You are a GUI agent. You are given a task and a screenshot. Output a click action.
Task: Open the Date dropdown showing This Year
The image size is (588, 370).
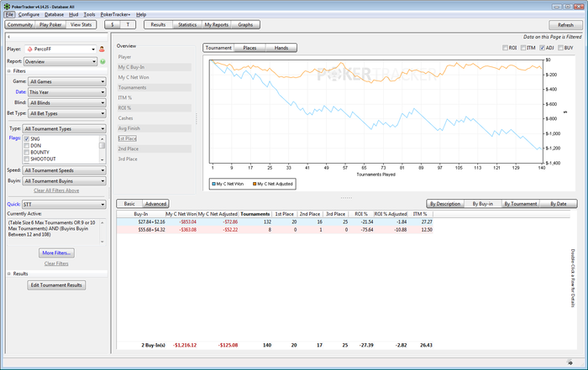click(67, 92)
